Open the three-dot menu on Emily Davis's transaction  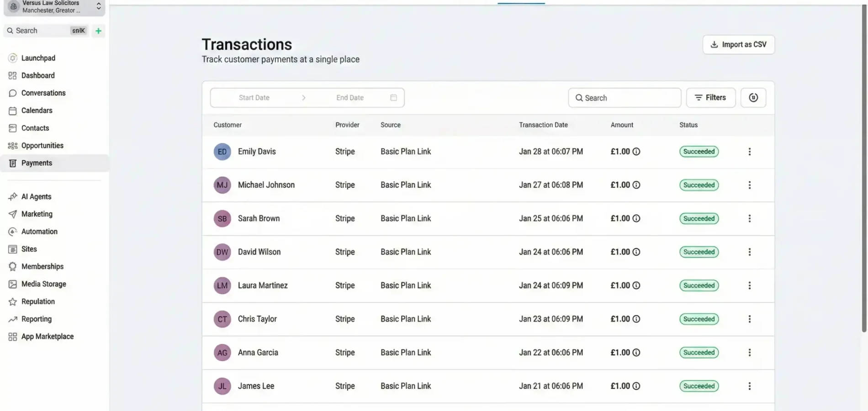pos(749,151)
